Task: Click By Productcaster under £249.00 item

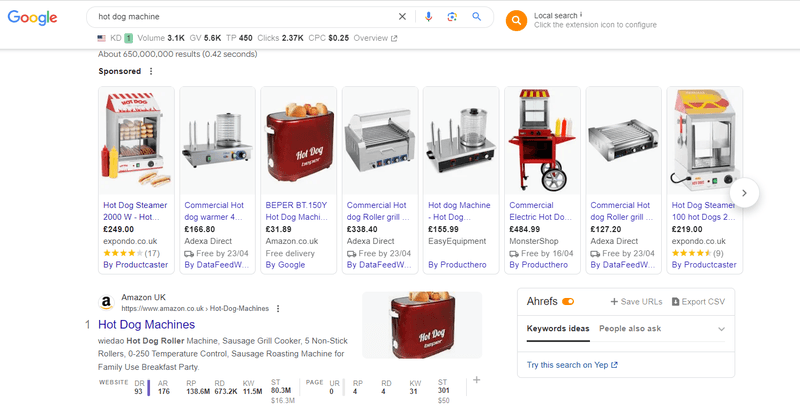Action: (x=135, y=265)
